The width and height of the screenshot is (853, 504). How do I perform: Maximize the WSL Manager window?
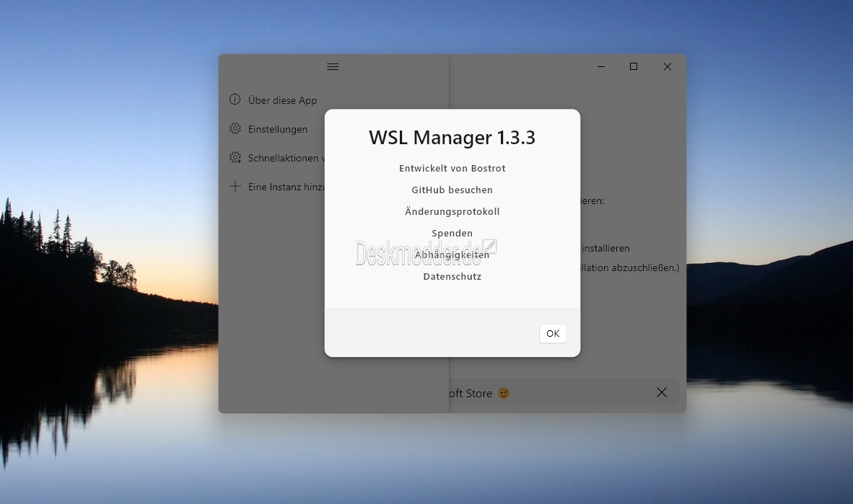tap(634, 67)
